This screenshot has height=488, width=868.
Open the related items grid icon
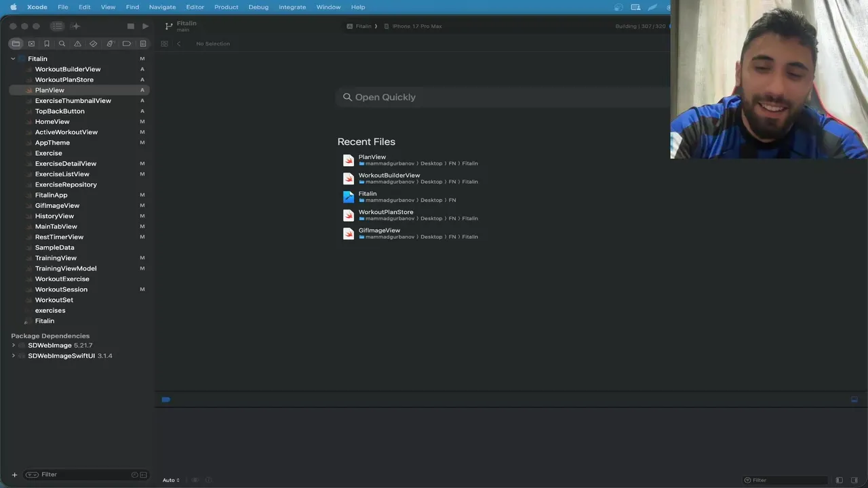tap(164, 43)
